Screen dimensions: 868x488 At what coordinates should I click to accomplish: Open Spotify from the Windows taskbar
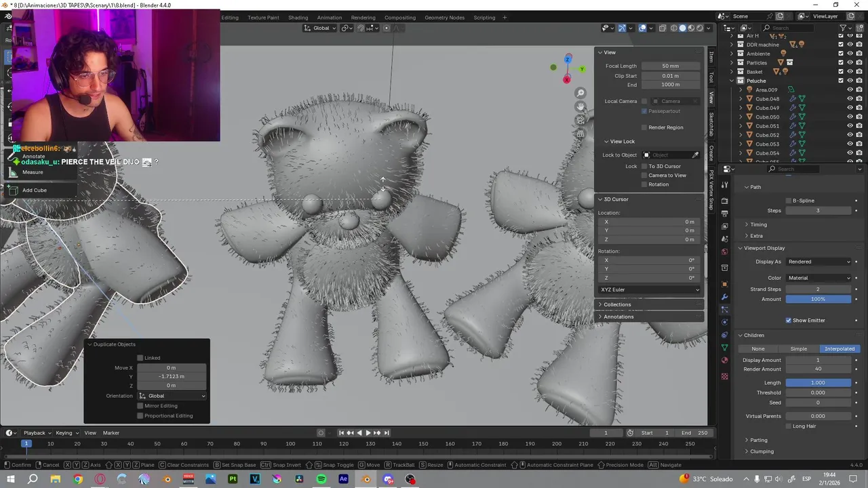[x=321, y=479]
